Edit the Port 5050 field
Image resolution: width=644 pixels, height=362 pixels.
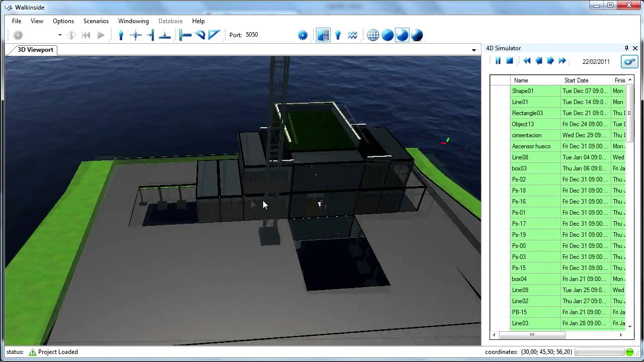click(252, 35)
